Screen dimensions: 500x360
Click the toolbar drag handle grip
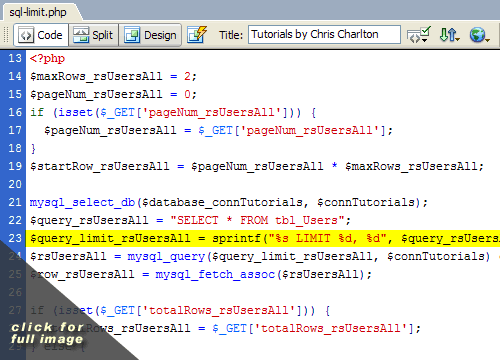pos(6,35)
